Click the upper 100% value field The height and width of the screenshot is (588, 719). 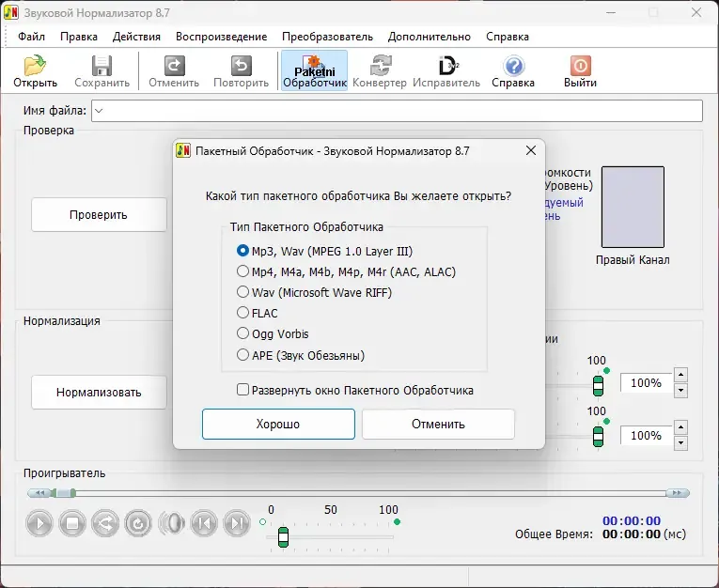tap(646, 382)
